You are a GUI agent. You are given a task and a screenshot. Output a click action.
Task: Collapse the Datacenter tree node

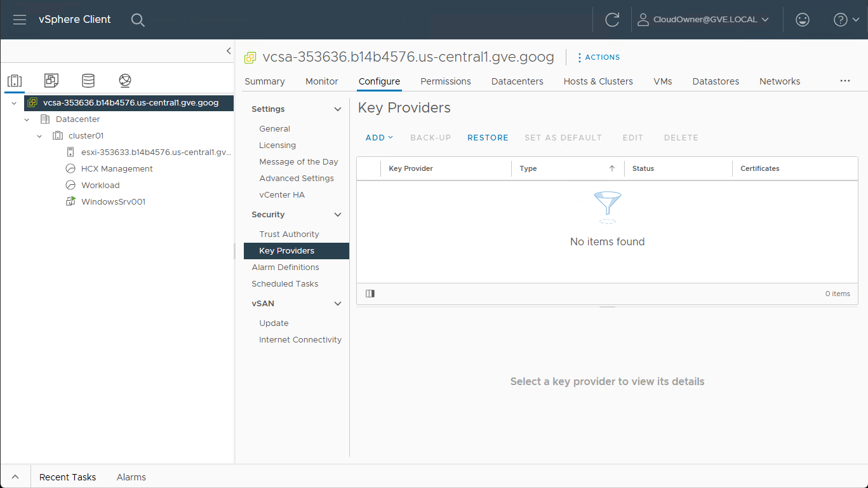point(27,119)
